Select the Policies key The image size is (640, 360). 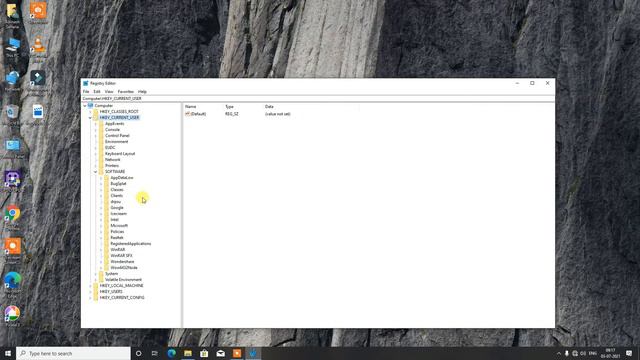pyautogui.click(x=117, y=231)
